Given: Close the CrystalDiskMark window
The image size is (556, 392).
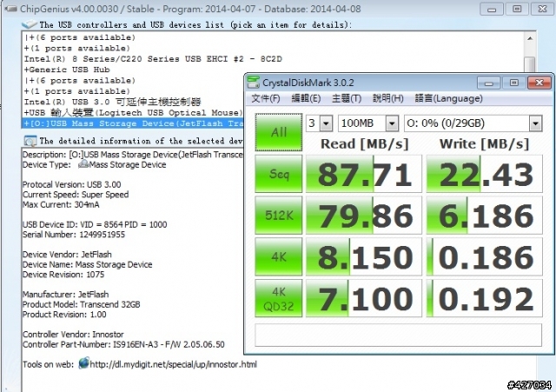Looking at the screenshot, I should (539, 83).
